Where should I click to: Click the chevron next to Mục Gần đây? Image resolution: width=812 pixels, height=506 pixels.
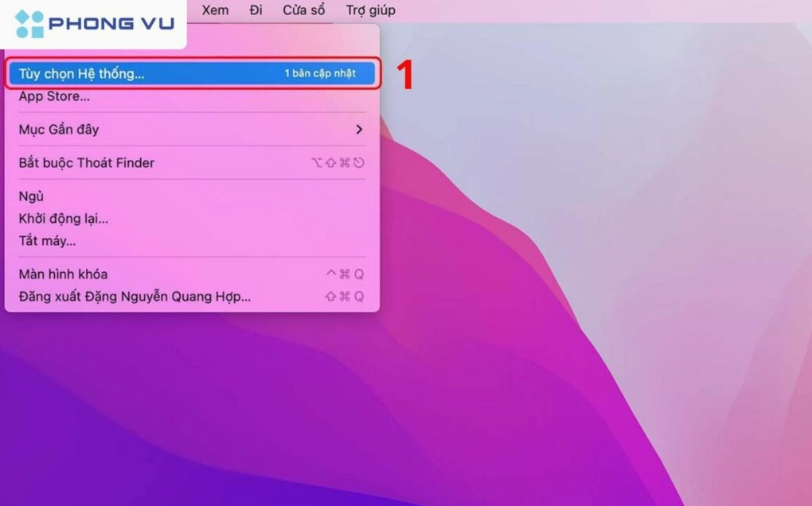(x=358, y=129)
